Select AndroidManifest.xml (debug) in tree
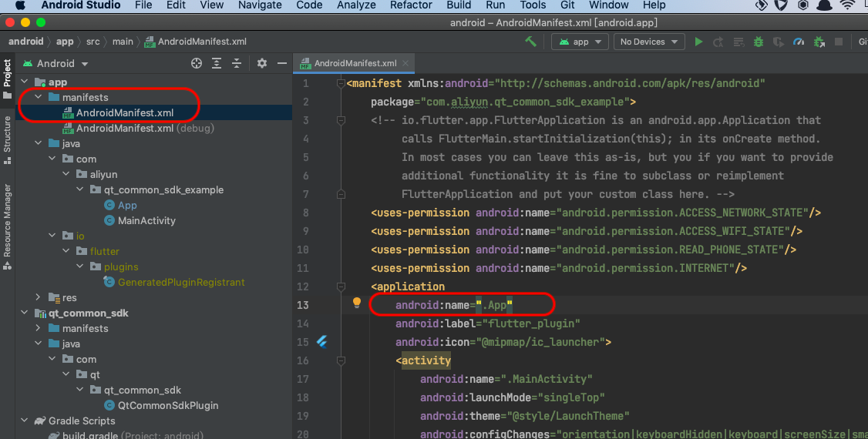Screen dimensions: 868x439 tap(145, 129)
